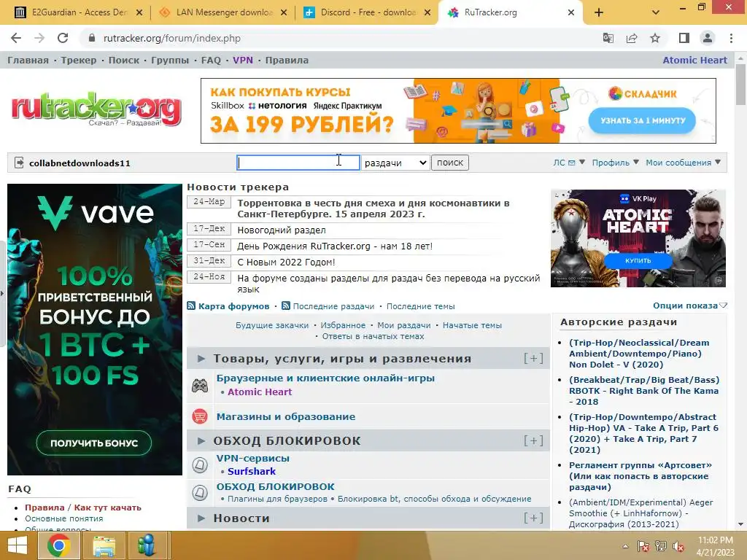The width and height of the screenshot is (747, 560).
Task: Bookmark this page with the star icon
Action: 655,38
